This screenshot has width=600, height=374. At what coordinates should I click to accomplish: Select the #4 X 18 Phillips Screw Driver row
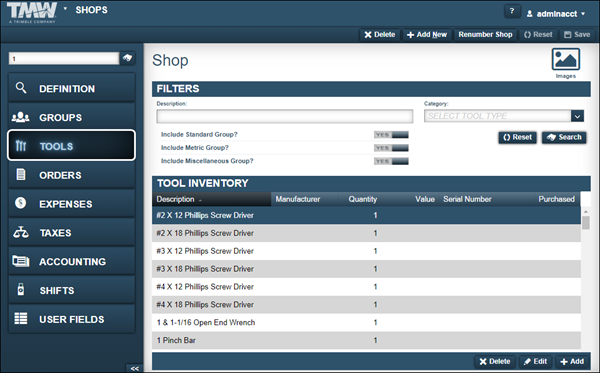coord(366,305)
